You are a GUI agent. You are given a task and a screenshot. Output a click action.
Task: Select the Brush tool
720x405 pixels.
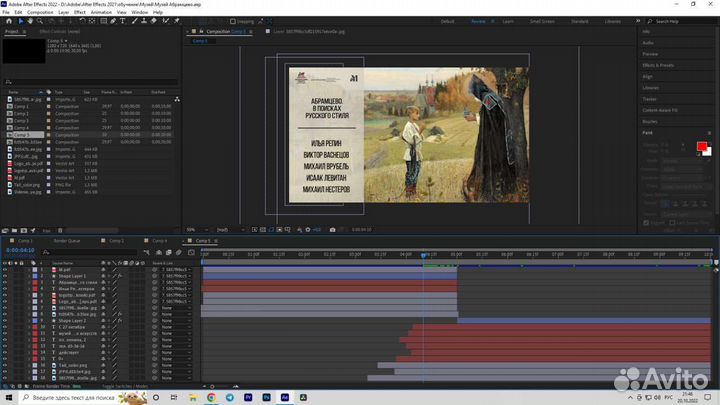coord(135,21)
